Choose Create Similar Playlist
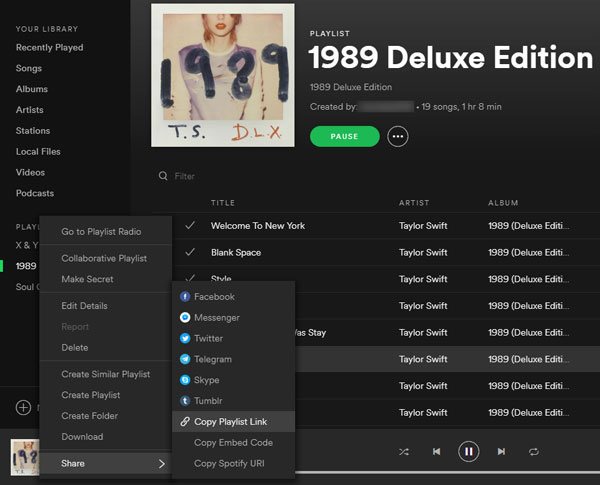This screenshot has height=485, width=600. point(106,374)
